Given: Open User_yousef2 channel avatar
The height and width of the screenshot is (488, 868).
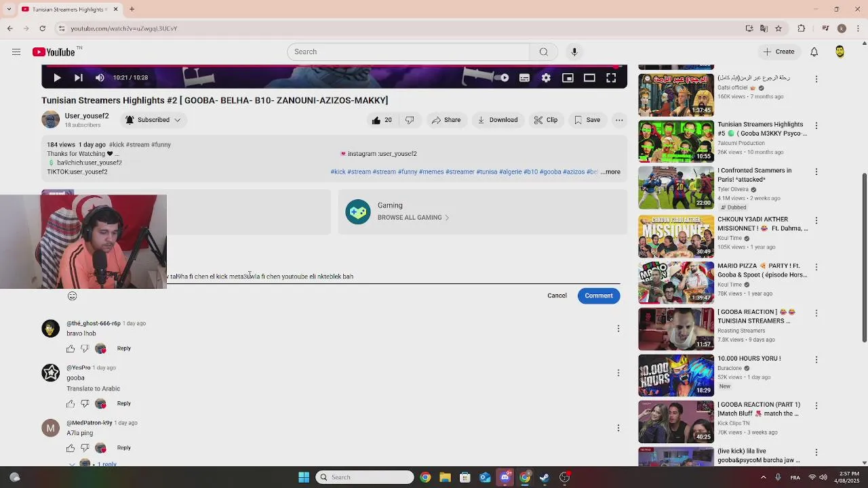Looking at the screenshot, I should coord(51,120).
